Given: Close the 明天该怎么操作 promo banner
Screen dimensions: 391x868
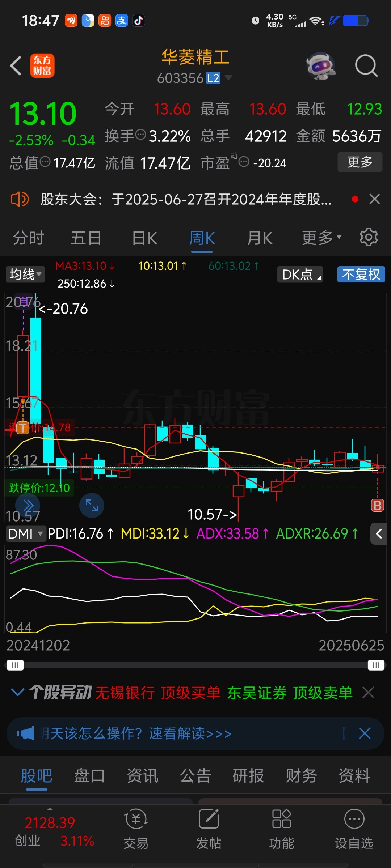Looking at the screenshot, I should [364, 733].
